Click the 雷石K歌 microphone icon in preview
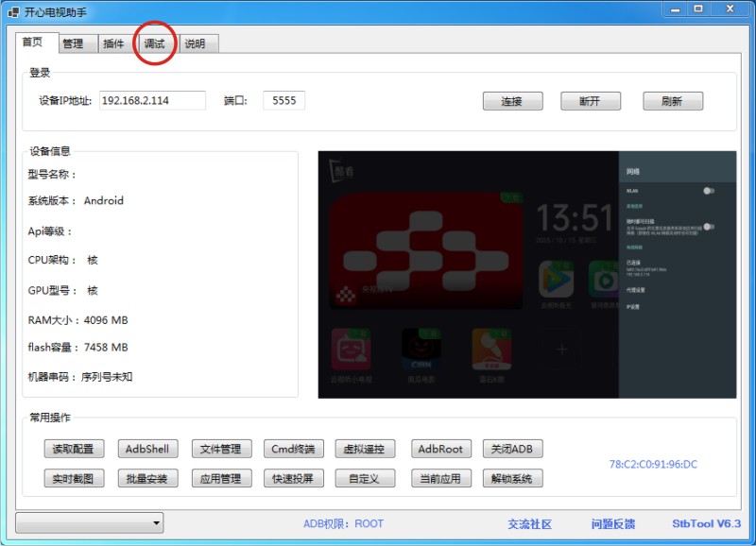The image size is (756, 546). tap(493, 349)
